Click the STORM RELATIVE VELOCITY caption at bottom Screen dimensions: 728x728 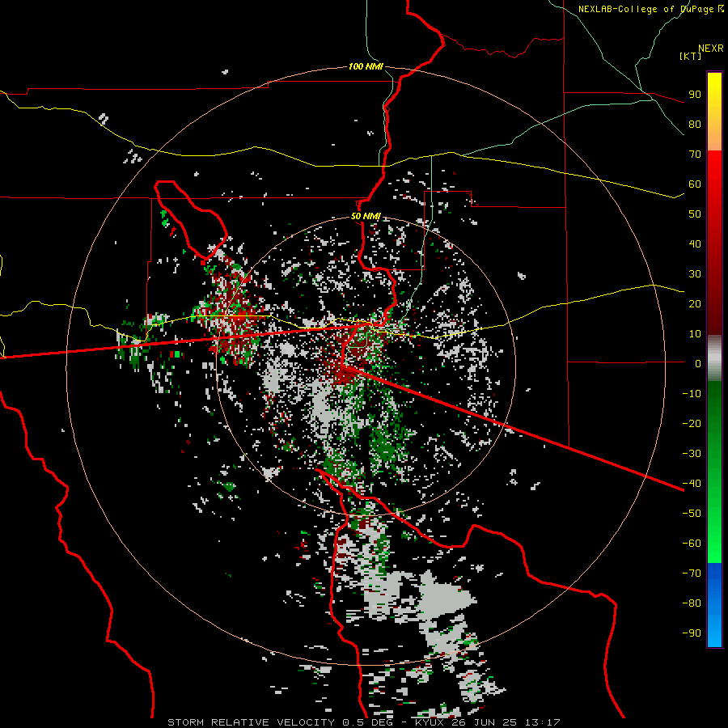click(363, 722)
